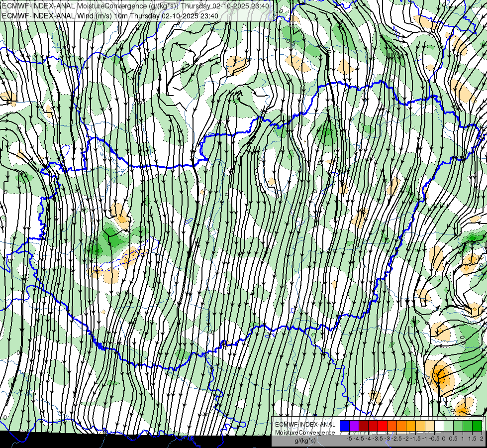Click the -2.5 tick label on the scale

coord(396,439)
